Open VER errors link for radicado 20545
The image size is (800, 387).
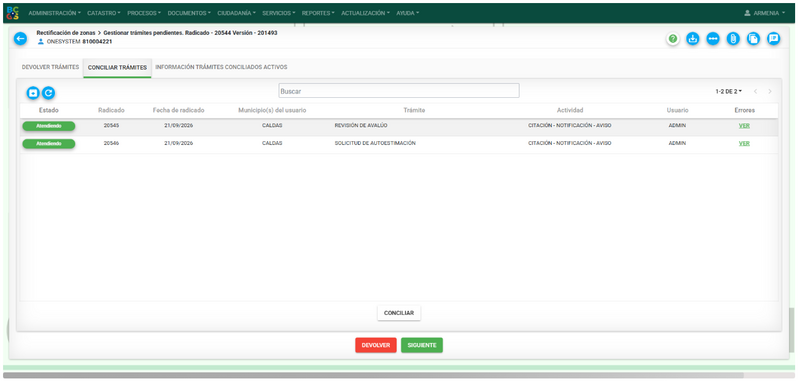(744, 126)
